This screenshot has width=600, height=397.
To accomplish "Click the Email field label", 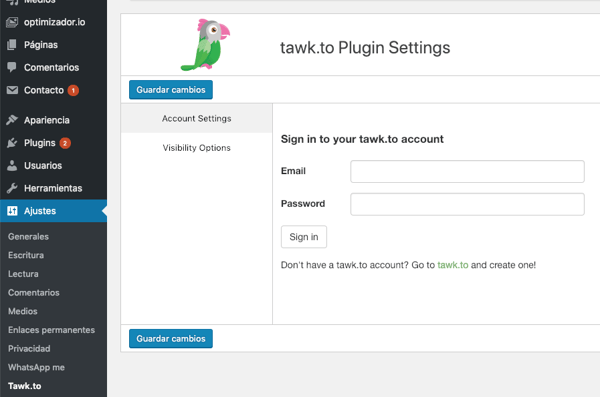I will [293, 171].
